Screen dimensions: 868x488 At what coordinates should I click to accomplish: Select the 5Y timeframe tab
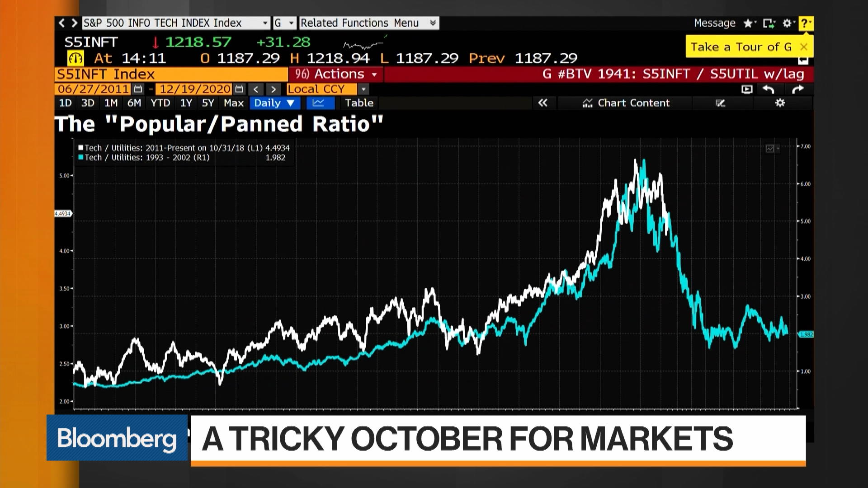(208, 103)
